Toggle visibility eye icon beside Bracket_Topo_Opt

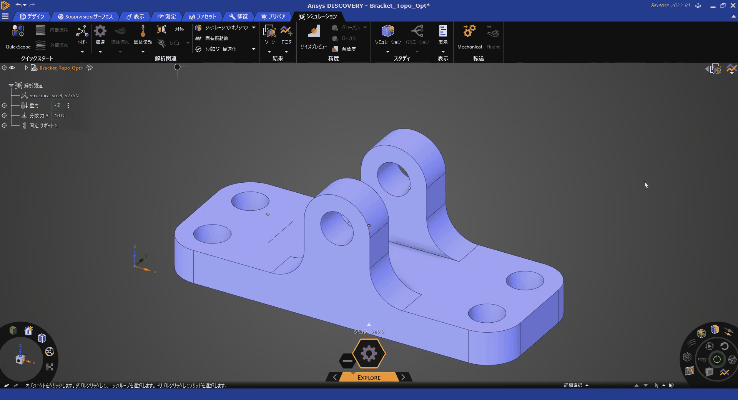click(12, 68)
